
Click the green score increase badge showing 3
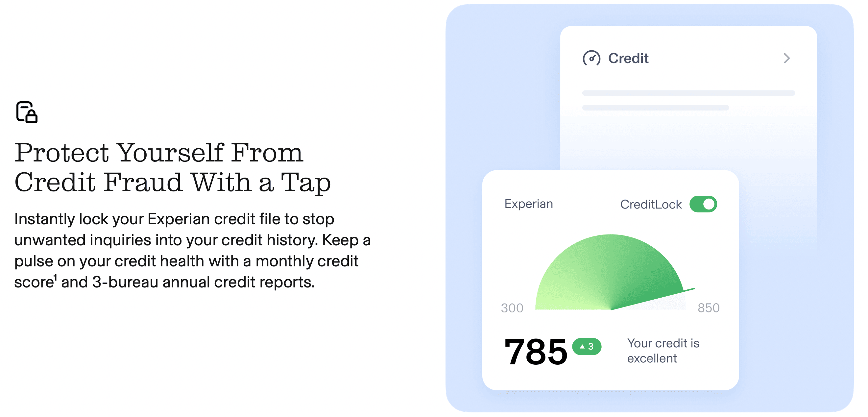(587, 347)
